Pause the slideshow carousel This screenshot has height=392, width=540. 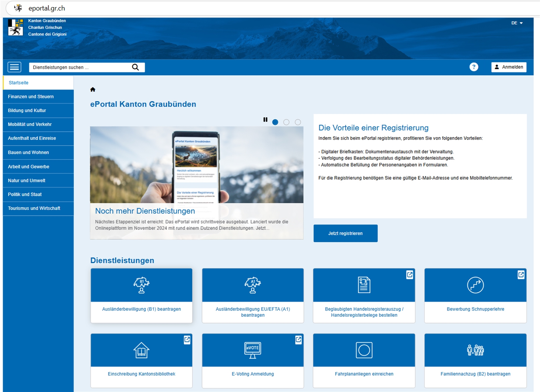coord(265,120)
